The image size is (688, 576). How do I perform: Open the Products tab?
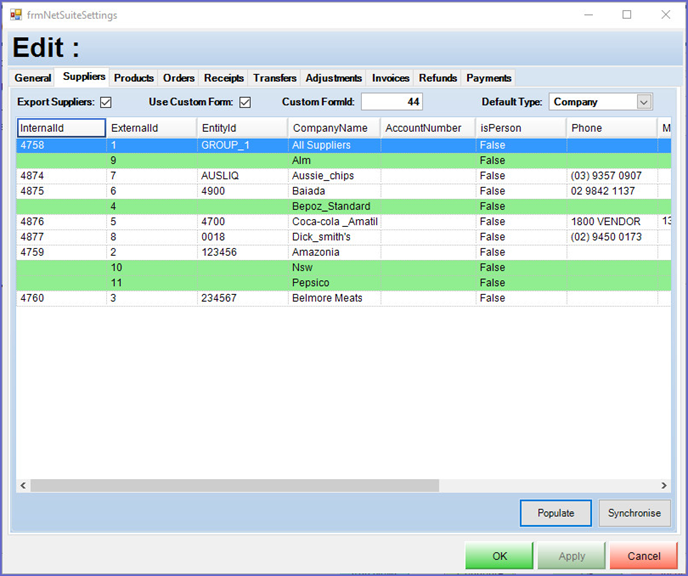pos(133,78)
